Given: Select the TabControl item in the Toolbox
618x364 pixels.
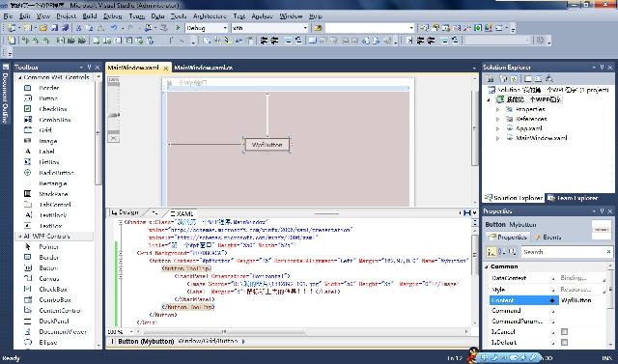Looking at the screenshot, I should pyautogui.click(x=54, y=205).
